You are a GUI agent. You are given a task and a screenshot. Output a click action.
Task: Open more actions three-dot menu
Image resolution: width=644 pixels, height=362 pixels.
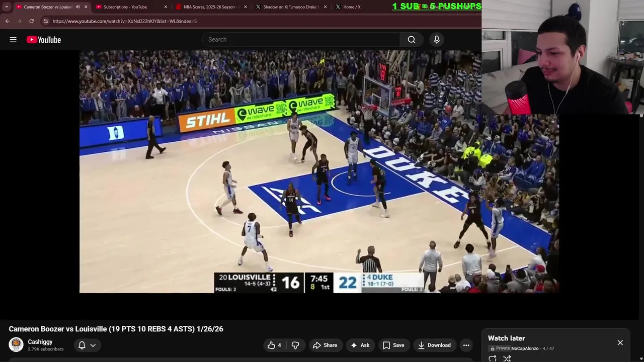click(x=466, y=345)
